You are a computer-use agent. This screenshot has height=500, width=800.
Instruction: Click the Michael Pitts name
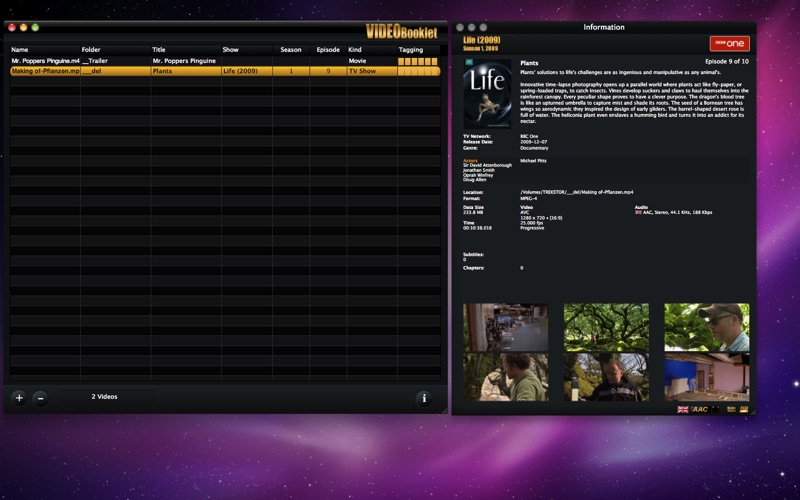click(x=533, y=161)
